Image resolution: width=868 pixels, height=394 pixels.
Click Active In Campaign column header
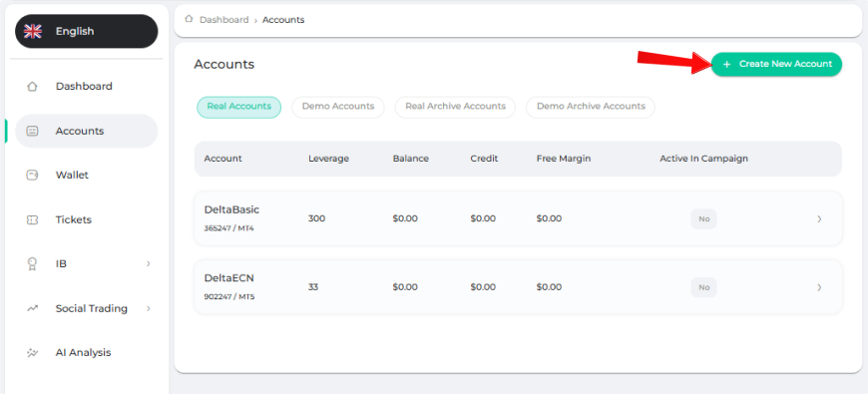[703, 159]
